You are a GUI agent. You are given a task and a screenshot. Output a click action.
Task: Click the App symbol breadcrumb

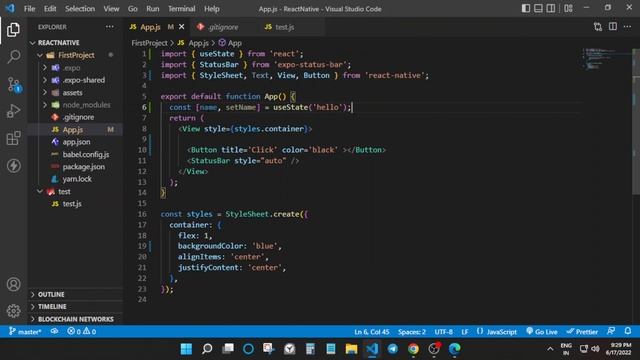[234, 43]
